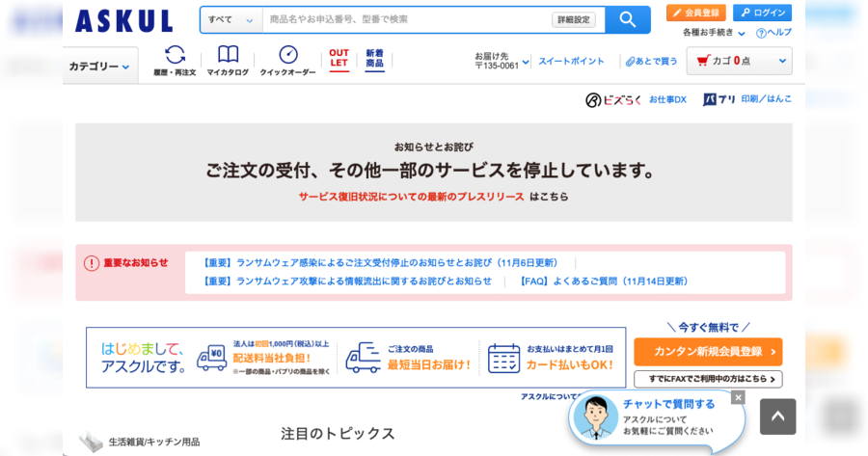Viewport: 868px width, 456px height.
Task: Click the 会員登録 button
Action: [x=695, y=13]
